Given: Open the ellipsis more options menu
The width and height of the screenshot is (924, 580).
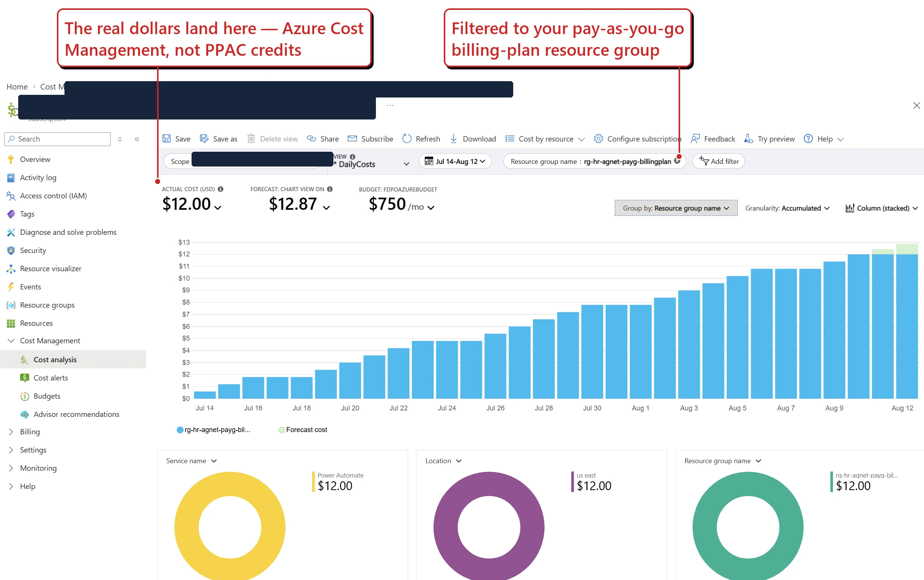Looking at the screenshot, I should pyautogui.click(x=390, y=105).
